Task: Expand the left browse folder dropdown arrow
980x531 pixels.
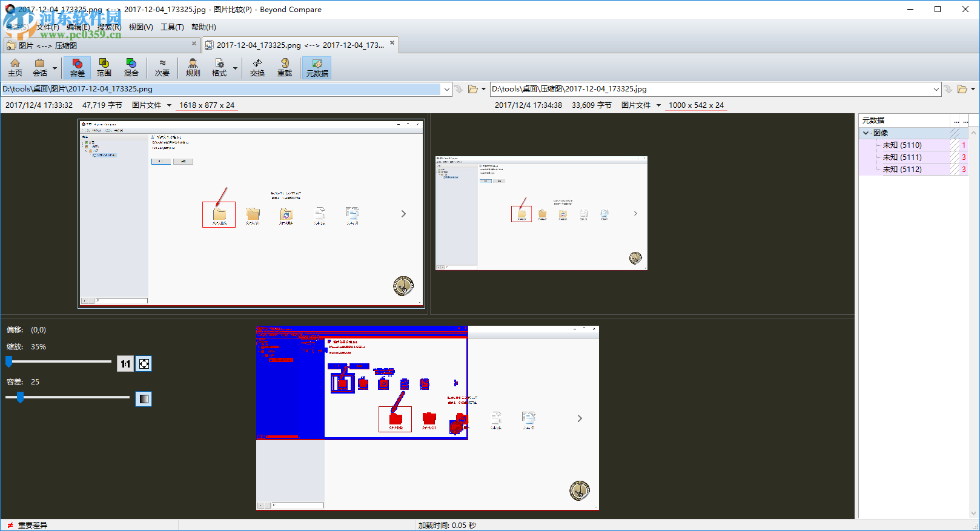Action: pos(483,89)
